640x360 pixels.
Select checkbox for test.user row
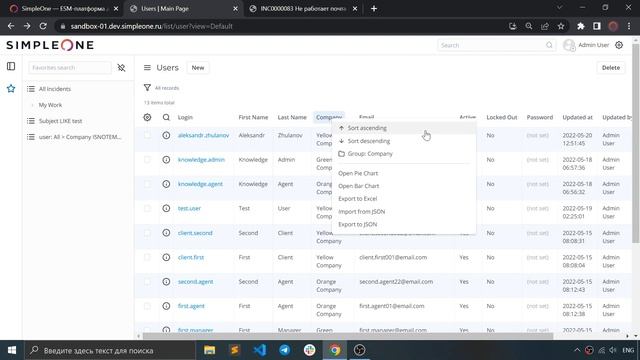(147, 208)
